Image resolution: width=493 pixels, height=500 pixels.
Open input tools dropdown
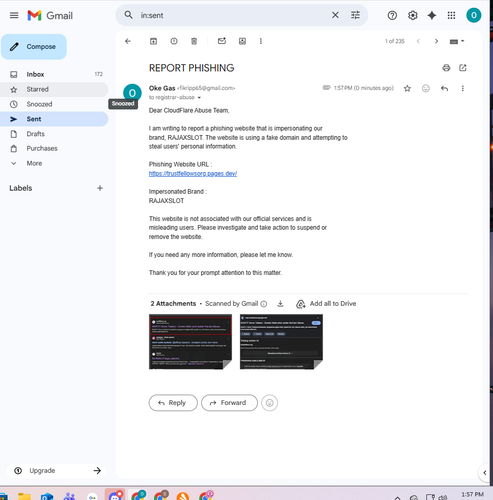(x=457, y=41)
